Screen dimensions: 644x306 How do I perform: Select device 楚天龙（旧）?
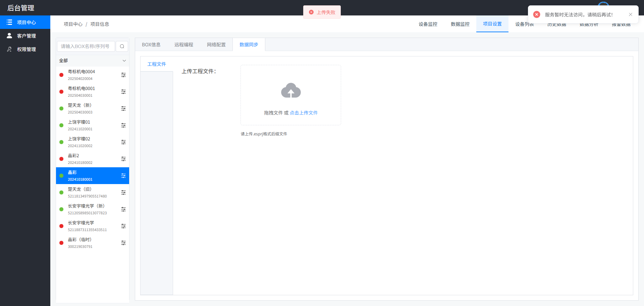pos(93,192)
